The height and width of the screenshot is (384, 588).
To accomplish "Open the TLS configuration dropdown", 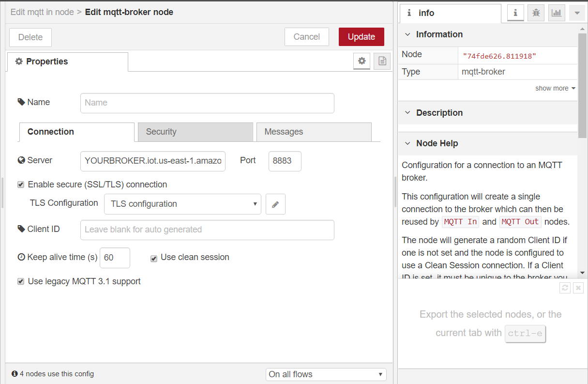I will [x=182, y=204].
